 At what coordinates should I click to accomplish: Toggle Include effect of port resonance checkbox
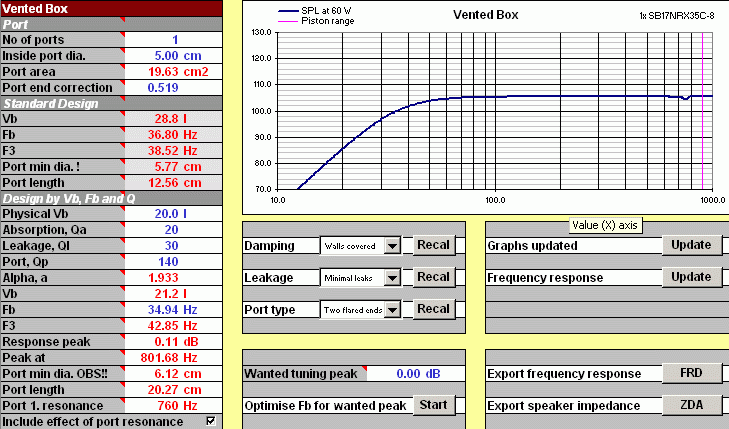pyautogui.click(x=210, y=421)
